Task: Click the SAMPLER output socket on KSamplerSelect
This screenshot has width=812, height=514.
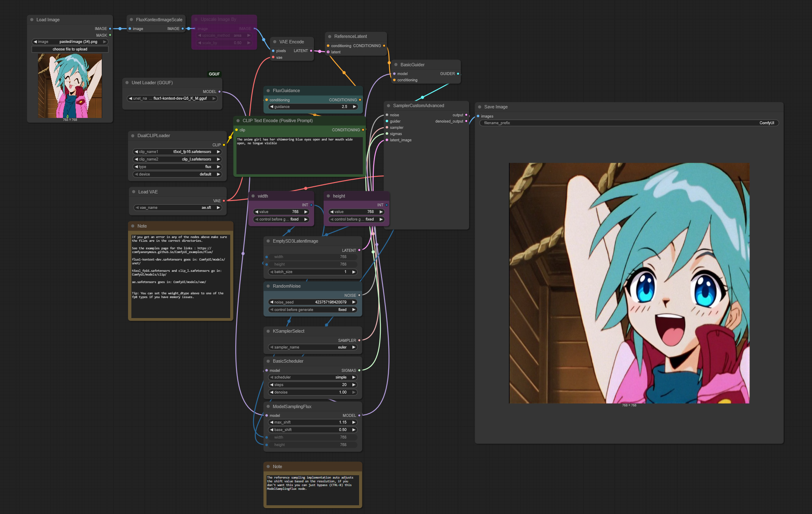Action: point(359,340)
